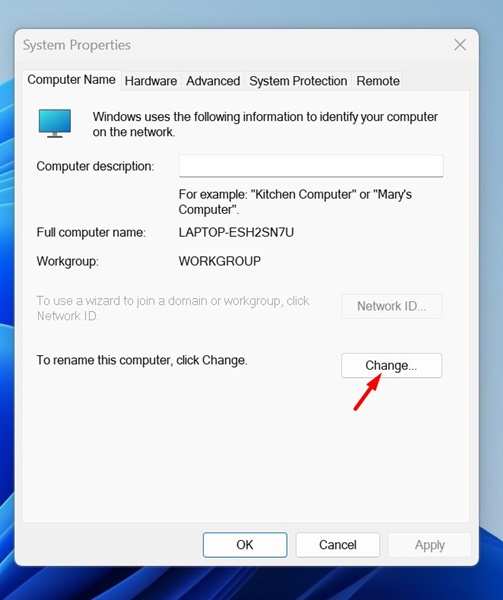Confirm with the OK button
The image size is (503, 600).
pos(245,545)
